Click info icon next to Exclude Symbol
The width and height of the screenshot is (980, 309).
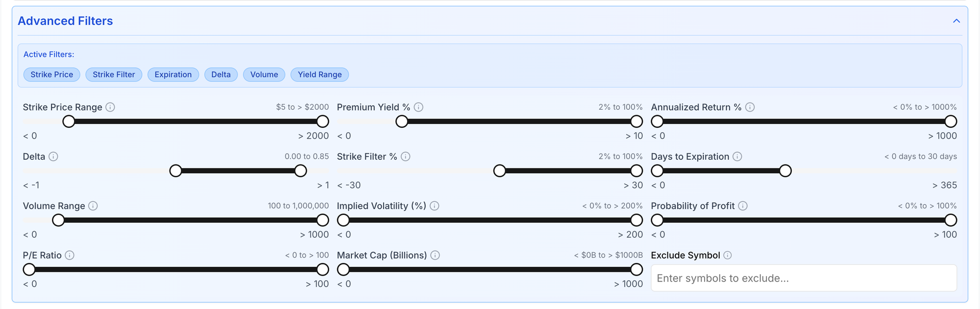pos(728,256)
